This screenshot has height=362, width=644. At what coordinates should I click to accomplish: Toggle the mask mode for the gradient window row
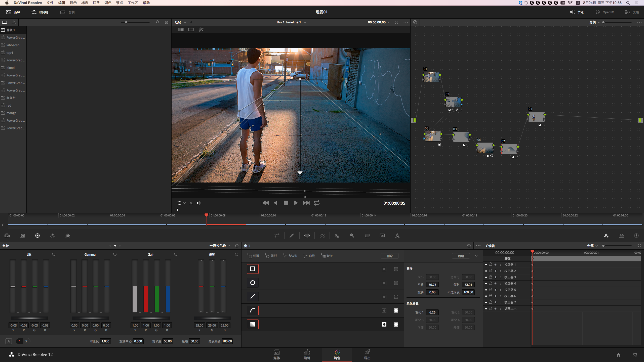click(x=396, y=324)
